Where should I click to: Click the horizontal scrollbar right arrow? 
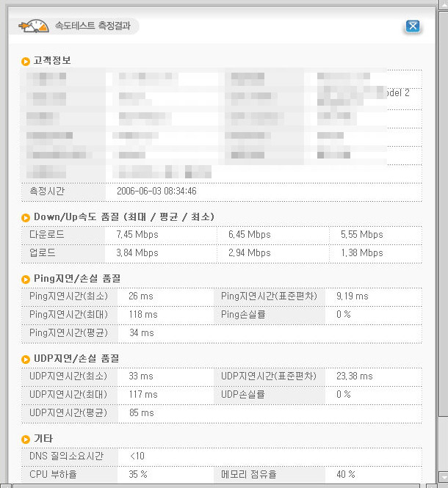click(x=433, y=484)
